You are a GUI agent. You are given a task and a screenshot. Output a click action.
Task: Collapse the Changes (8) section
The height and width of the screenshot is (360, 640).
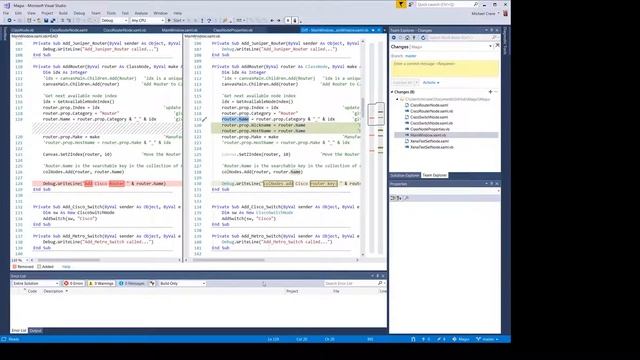(x=392, y=92)
